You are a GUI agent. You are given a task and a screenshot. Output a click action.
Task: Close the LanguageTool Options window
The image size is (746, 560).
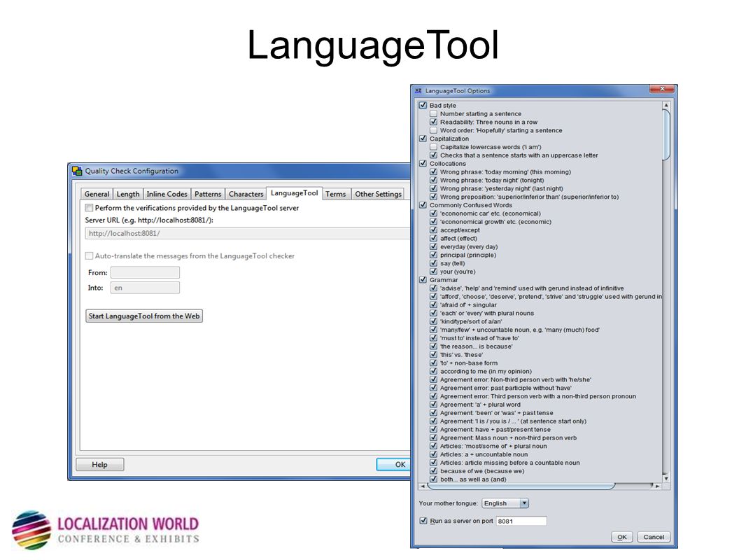662,89
